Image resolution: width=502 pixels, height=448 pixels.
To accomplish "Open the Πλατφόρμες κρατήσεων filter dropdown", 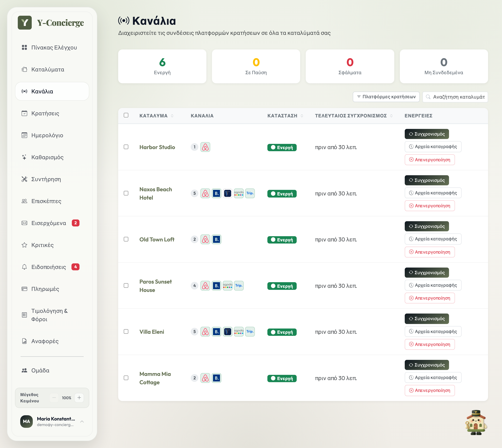I will 386,97.
